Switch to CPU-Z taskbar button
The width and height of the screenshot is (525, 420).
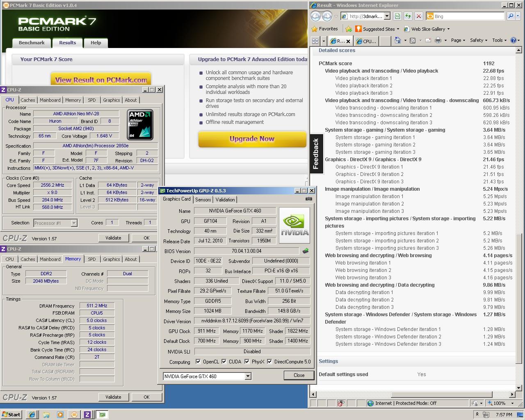(x=87, y=415)
